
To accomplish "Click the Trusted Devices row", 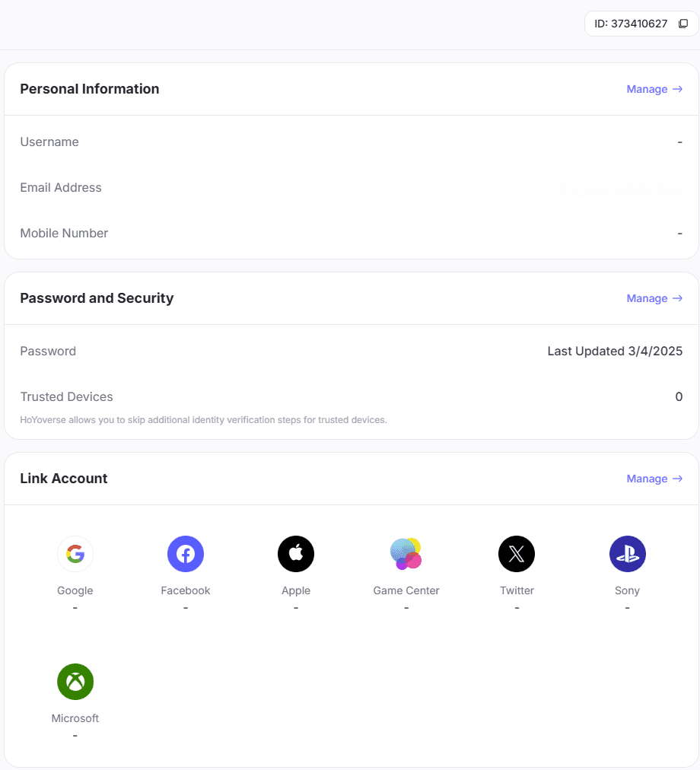I will [350, 397].
